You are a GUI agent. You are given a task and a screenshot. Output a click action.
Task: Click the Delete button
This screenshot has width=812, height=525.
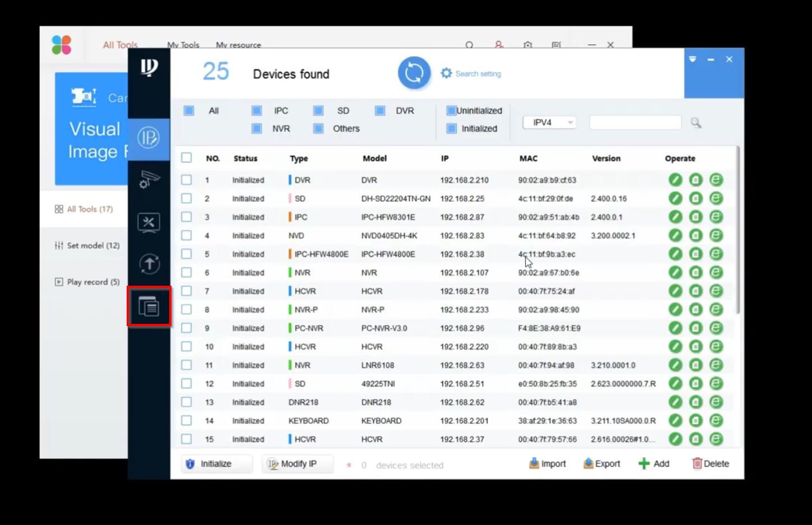711,464
